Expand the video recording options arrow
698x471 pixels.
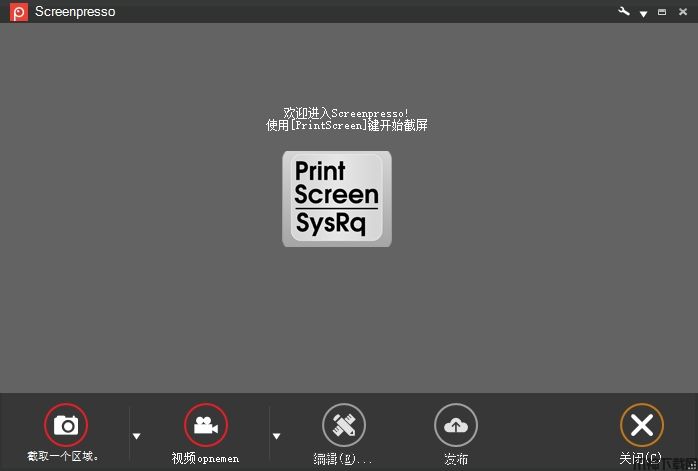(x=277, y=436)
